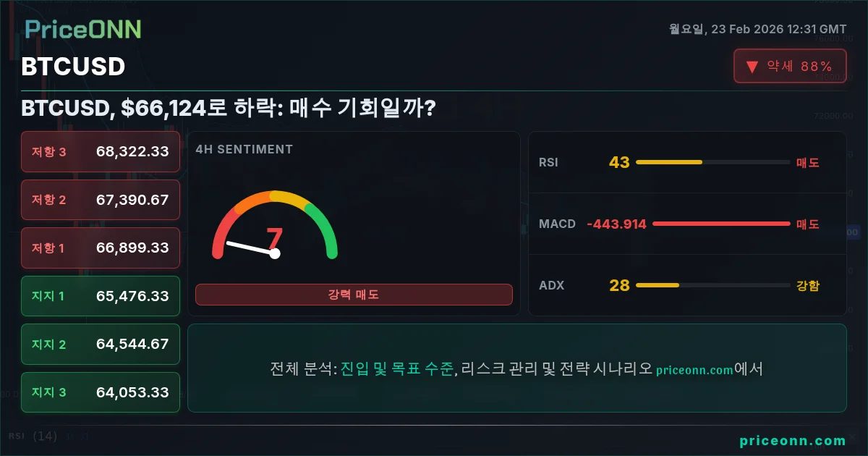Click the 진입 및 목표 수준 text

[397, 369]
